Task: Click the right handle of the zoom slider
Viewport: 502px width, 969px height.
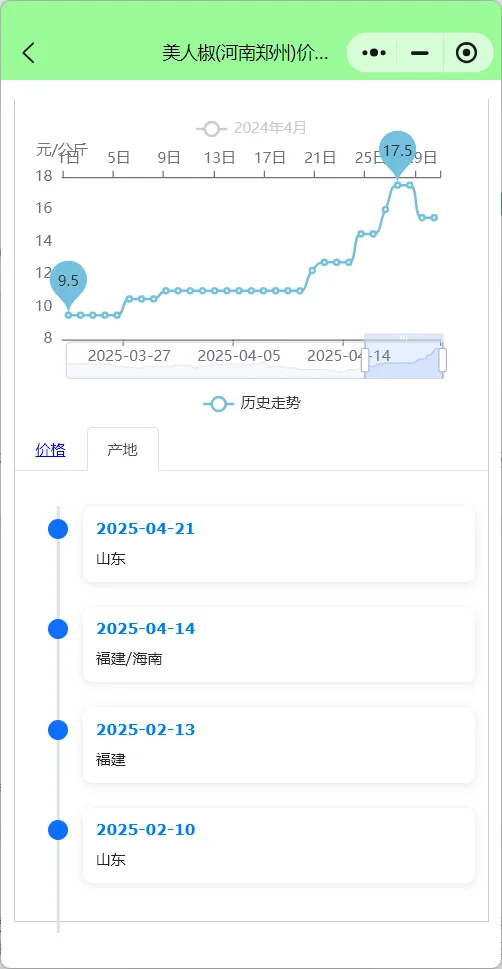Action: [x=443, y=360]
